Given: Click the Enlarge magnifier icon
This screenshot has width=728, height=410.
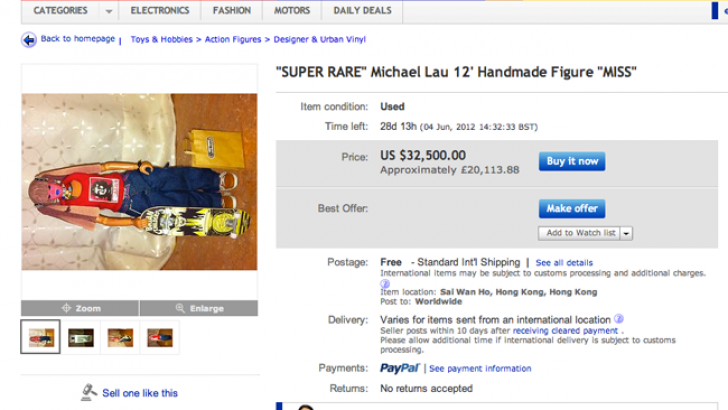Looking at the screenshot, I should coord(180,308).
